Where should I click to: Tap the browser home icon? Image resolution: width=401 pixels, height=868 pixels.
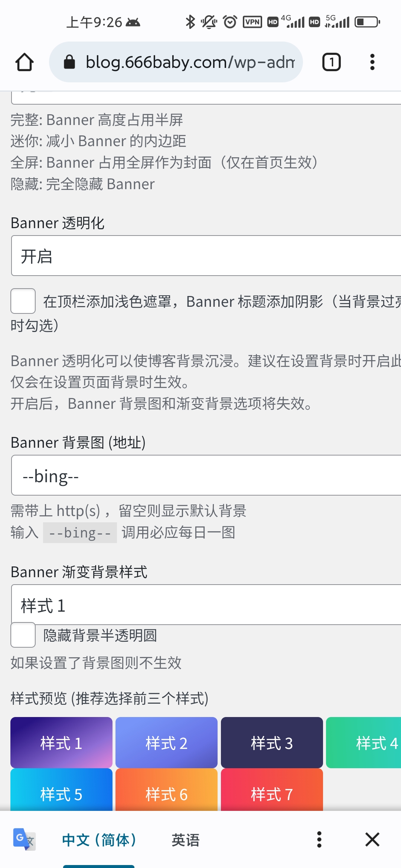point(24,62)
